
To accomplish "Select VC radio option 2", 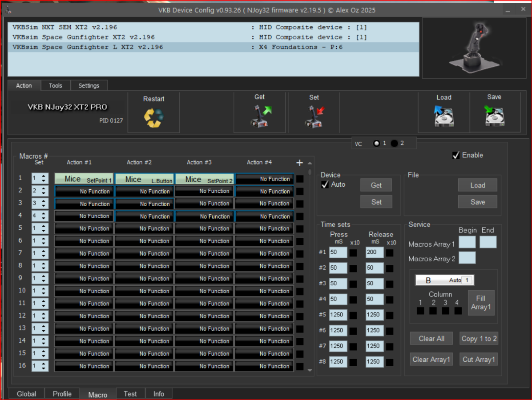I will [x=395, y=143].
